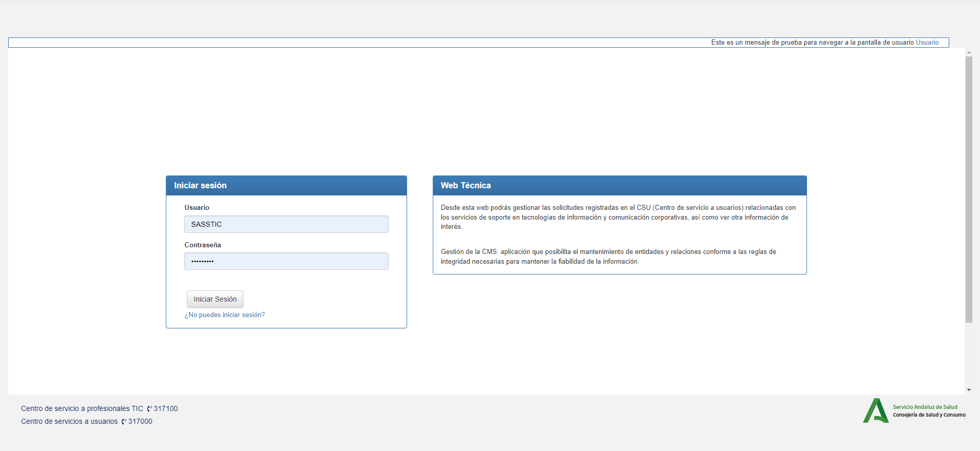Click the Usuario label above the field
Image resolution: width=980 pixels, height=451 pixels.
(x=197, y=208)
